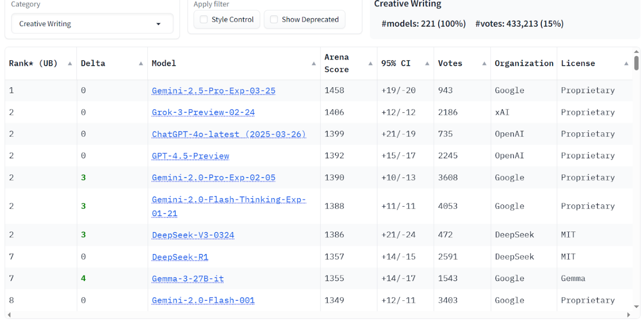Click the vertical scrollbar thumb of table
The image size is (644, 327).
pos(636,63)
